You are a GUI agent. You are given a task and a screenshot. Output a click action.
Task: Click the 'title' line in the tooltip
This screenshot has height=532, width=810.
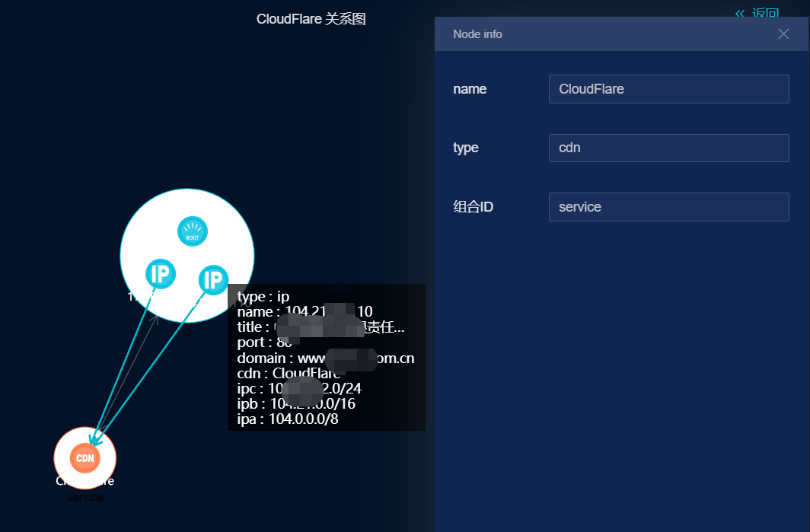tap(320, 327)
